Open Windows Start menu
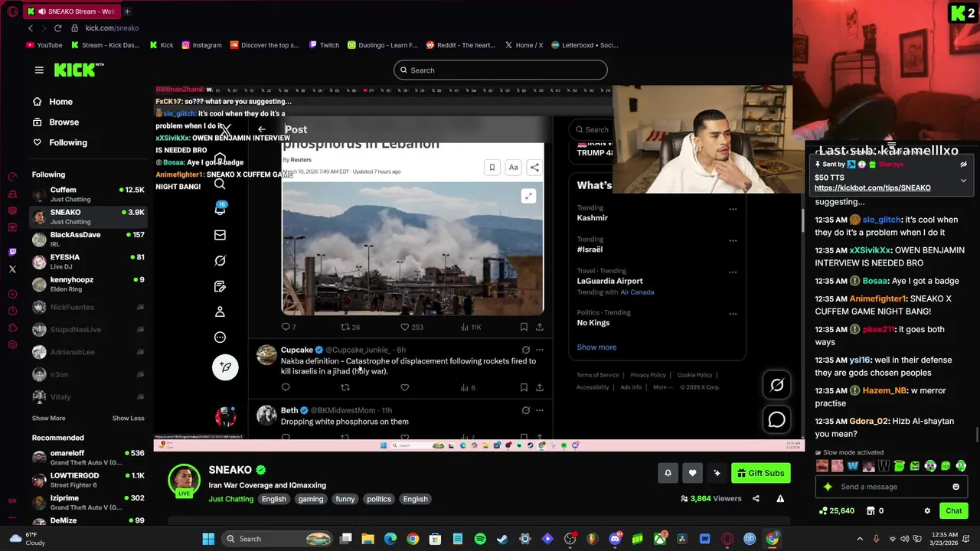 point(208,539)
